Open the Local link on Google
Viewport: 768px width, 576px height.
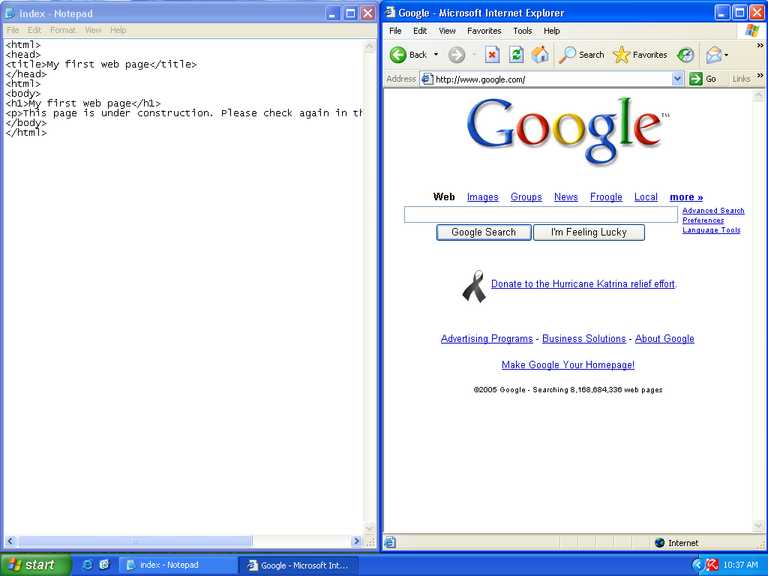click(x=646, y=197)
